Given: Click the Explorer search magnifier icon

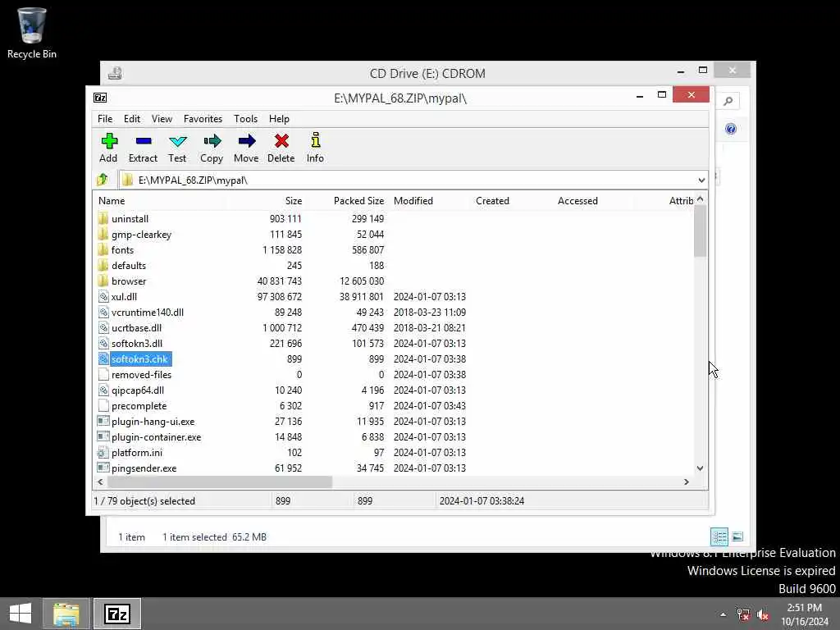Looking at the screenshot, I should pyautogui.click(x=728, y=101).
